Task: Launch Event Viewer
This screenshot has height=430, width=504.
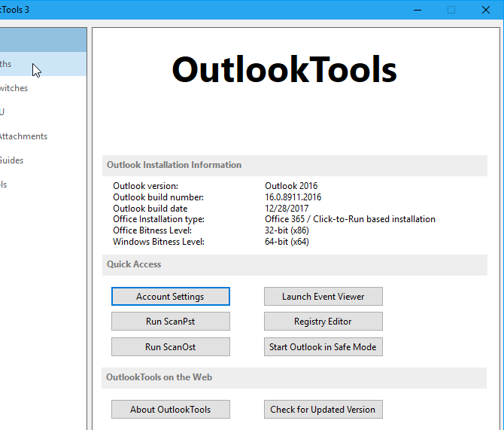Action: (323, 296)
